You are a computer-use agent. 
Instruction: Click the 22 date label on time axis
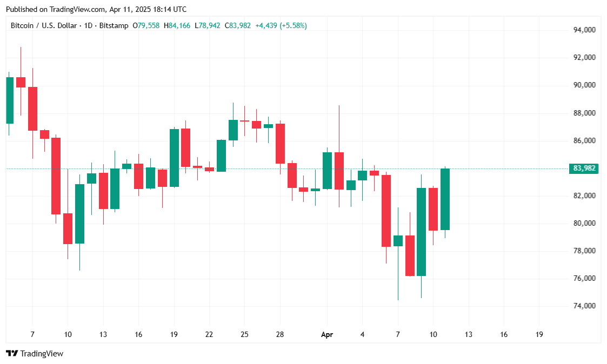209,335
